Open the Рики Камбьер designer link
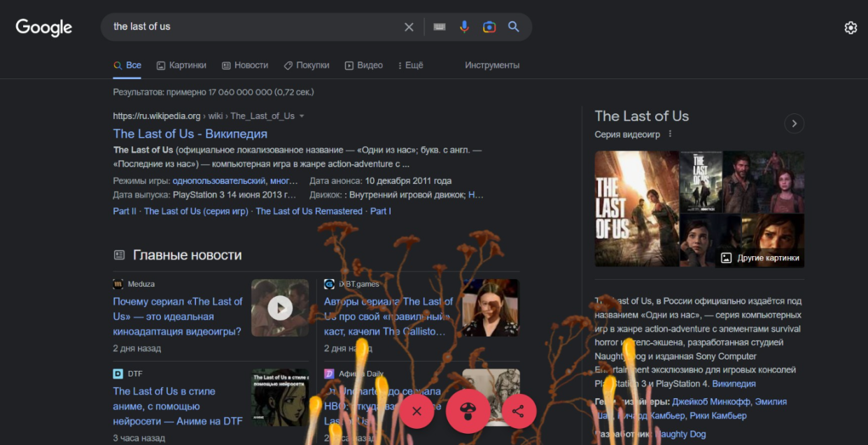868x445 pixels. 718,416
